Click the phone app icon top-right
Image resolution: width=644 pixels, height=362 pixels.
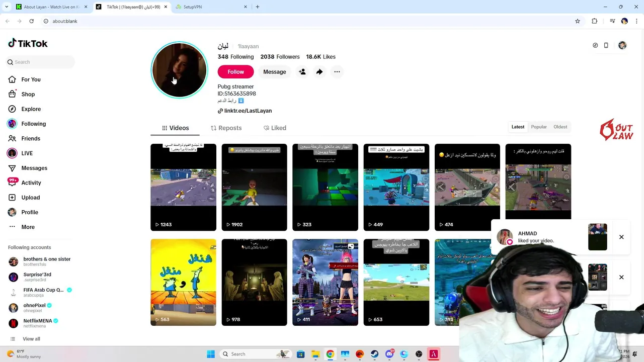(x=606, y=45)
